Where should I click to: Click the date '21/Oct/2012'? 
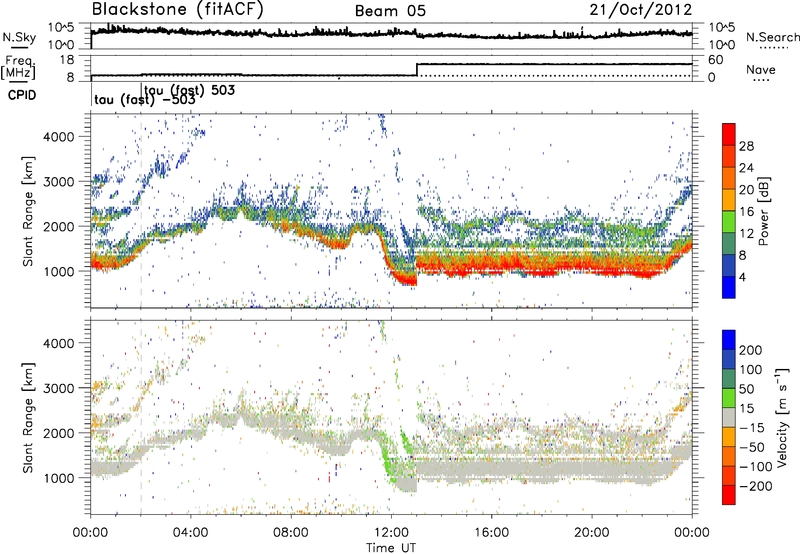641,10
